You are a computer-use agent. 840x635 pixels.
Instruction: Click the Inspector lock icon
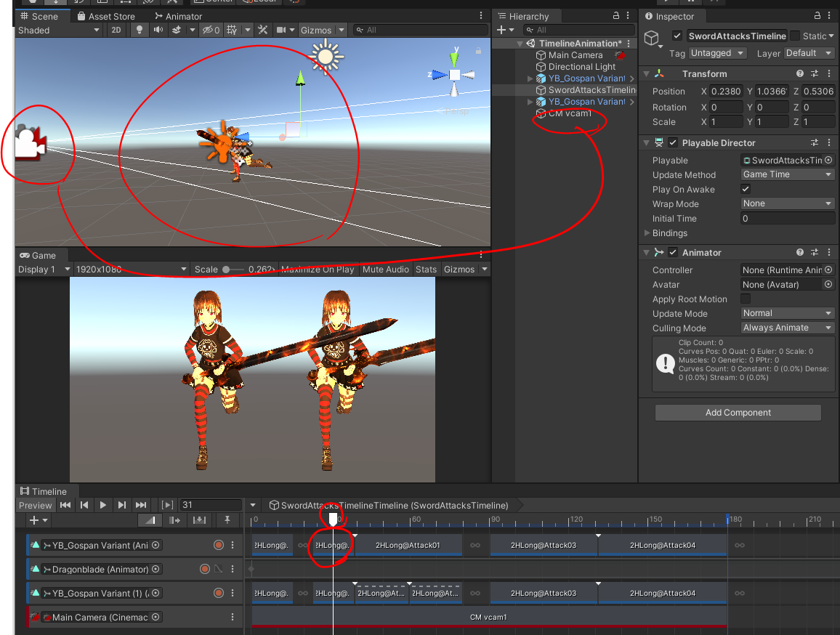click(x=817, y=16)
